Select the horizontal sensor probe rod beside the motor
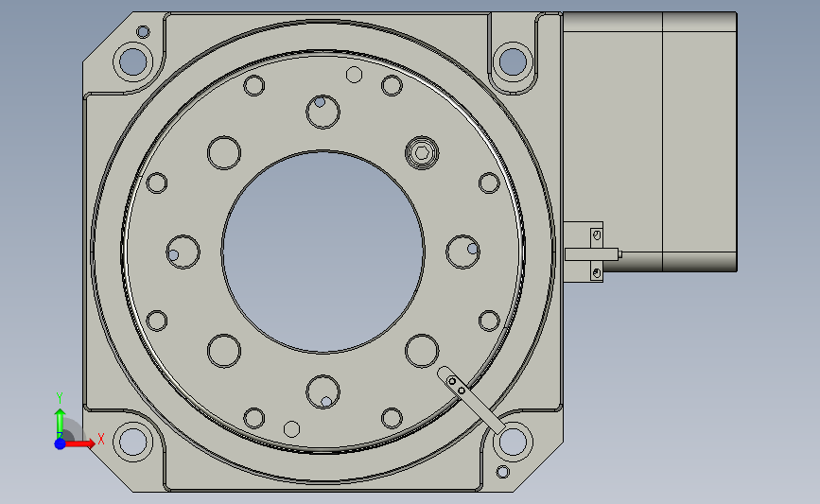This screenshot has width=820, height=504. (593, 254)
